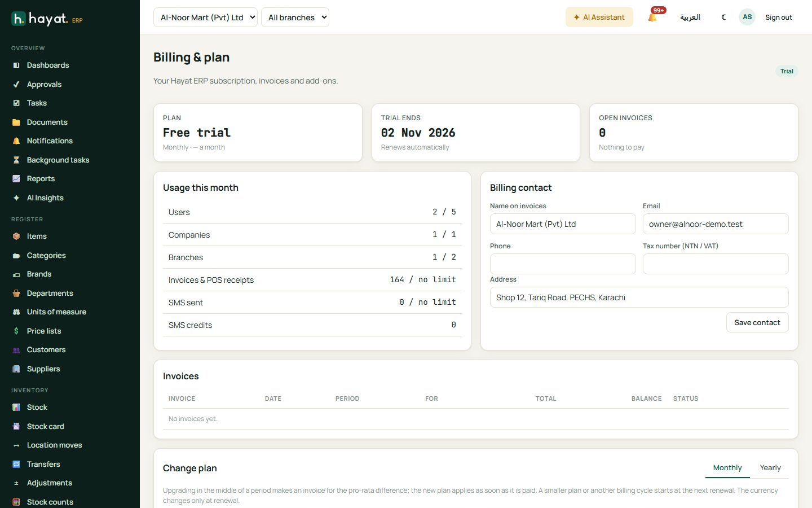
Task: Click the 02 Nov 2026 trial end date
Action: 418,133
